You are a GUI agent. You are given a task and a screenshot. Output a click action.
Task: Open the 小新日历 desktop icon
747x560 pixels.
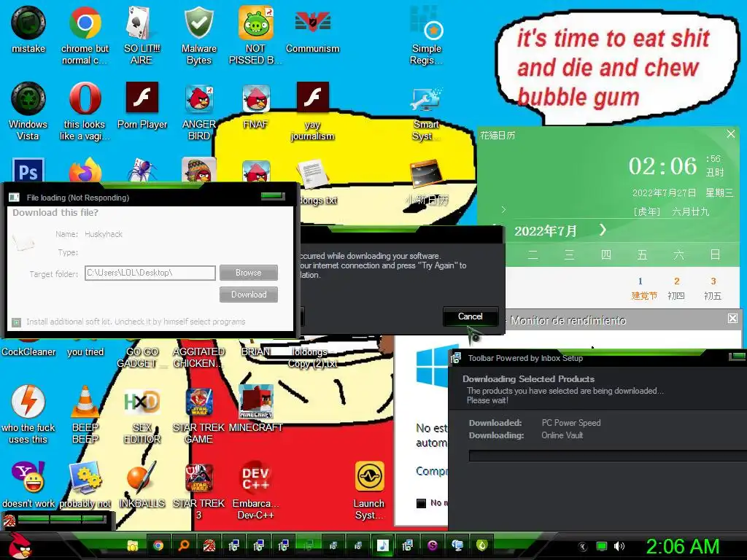pos(426,183)
